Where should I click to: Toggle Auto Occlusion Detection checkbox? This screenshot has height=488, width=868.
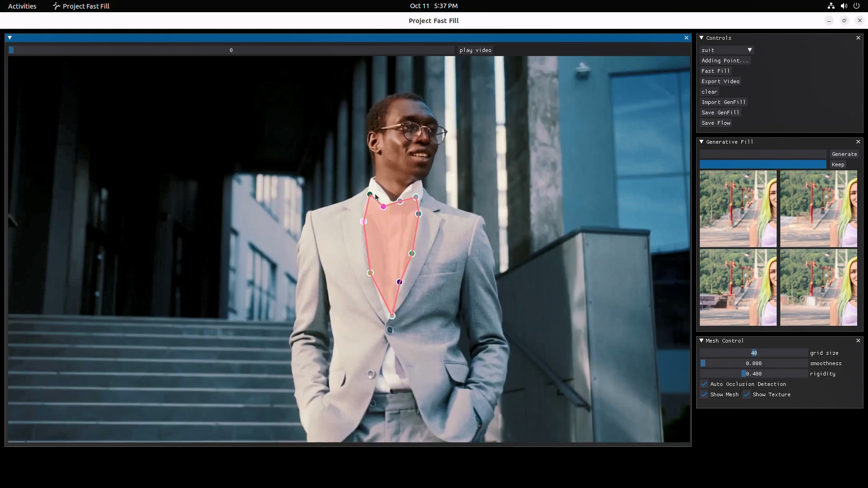[704, 384]
